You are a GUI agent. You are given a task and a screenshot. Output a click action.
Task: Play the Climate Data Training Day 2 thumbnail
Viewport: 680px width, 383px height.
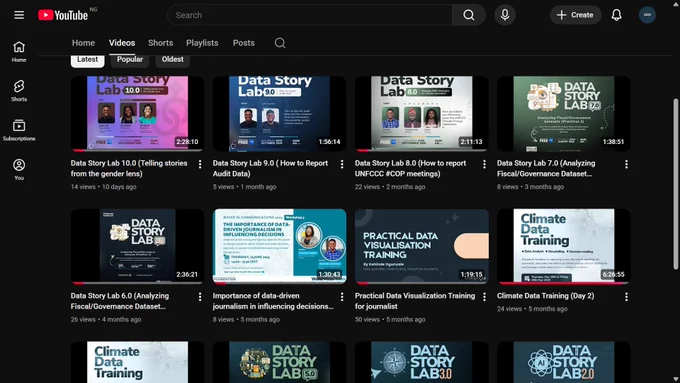click(564, 246)
